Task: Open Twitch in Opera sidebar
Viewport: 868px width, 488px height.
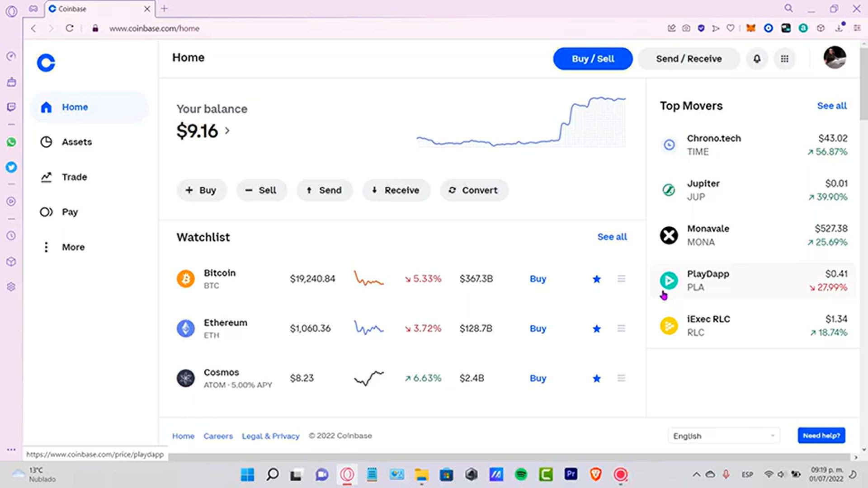Action: [x=11, y=107]
